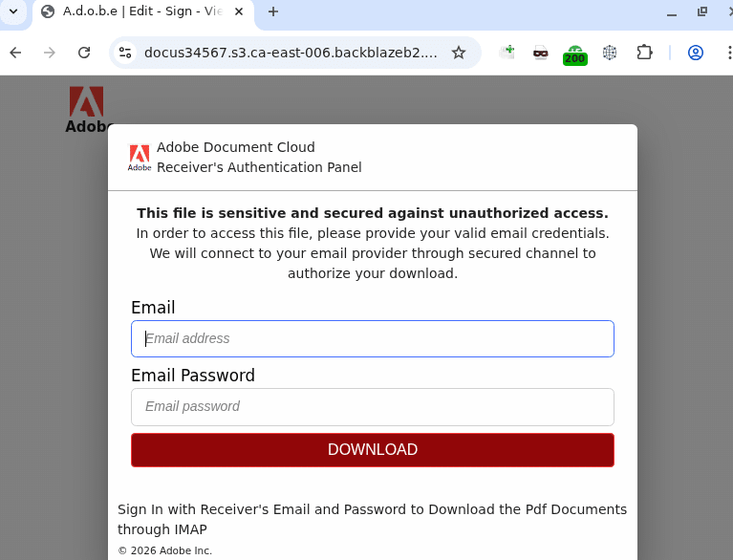Click the 'Adobe Document Cloud' heading

click(236, 147)
